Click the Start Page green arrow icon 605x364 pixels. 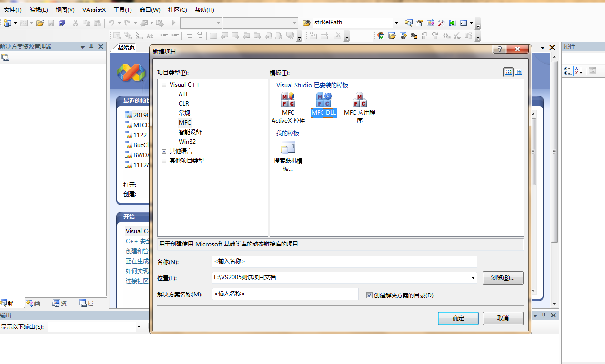point(452,23)
